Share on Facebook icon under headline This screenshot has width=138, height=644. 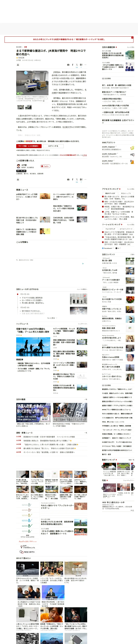[73, 65]
